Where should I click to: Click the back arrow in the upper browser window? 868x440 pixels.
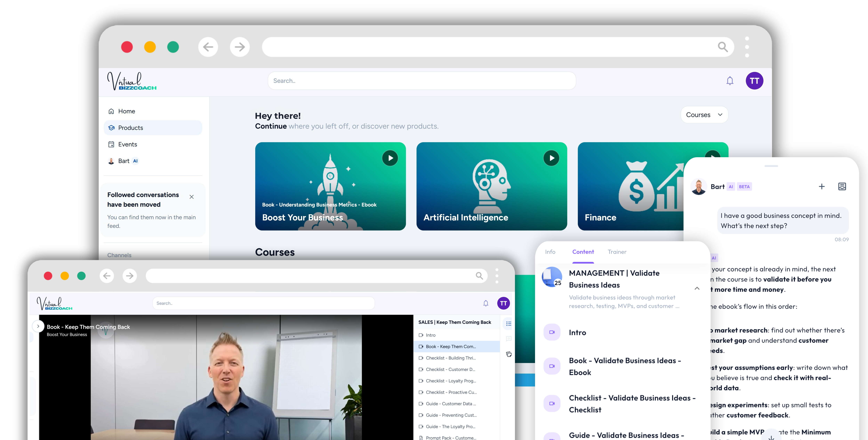(208, 47)
